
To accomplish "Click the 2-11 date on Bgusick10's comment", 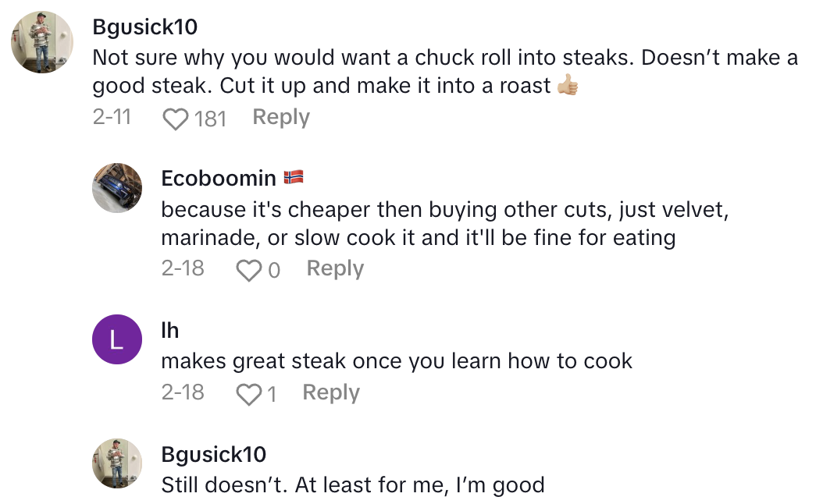I will click(x=111, y=118).
